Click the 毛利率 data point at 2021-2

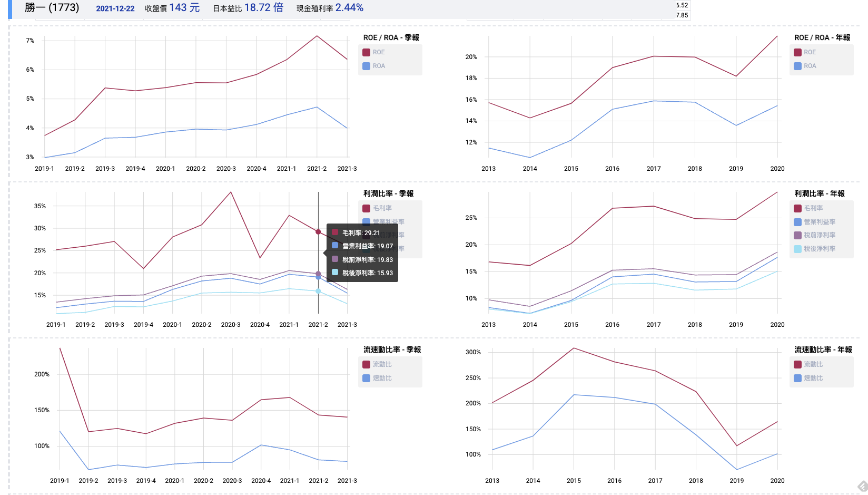[318, 232]
